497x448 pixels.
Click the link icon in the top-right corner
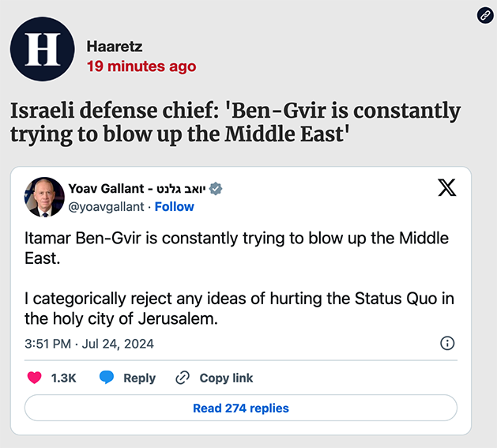point(485,16)
